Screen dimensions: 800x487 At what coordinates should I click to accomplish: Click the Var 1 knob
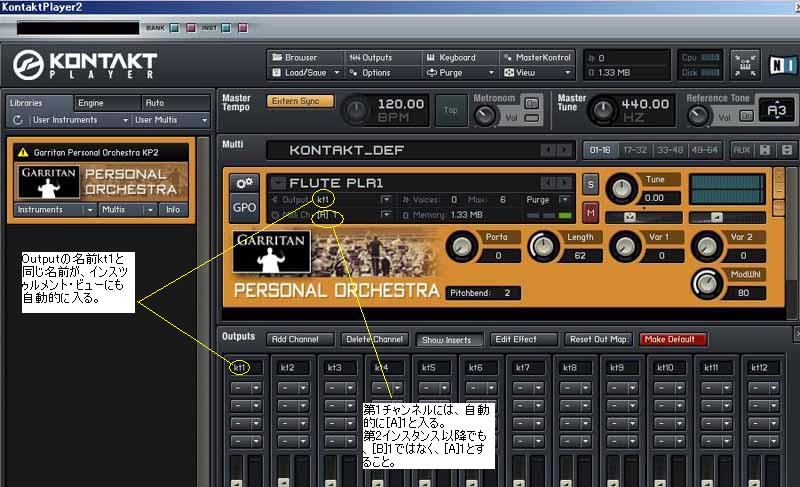(625, 247)
